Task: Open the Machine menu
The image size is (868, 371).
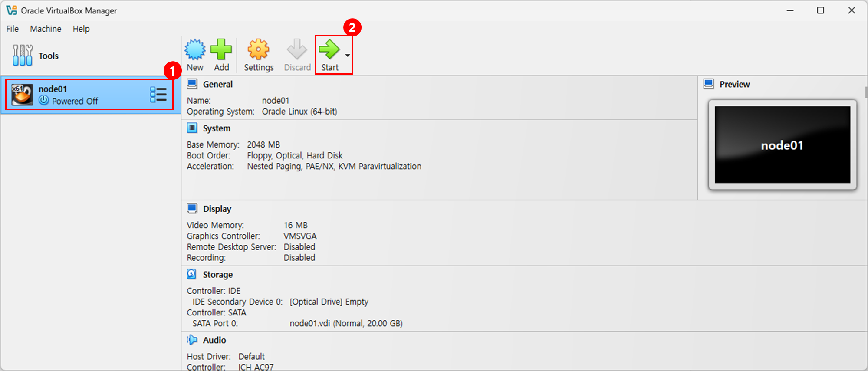Action: click(46, 29)
